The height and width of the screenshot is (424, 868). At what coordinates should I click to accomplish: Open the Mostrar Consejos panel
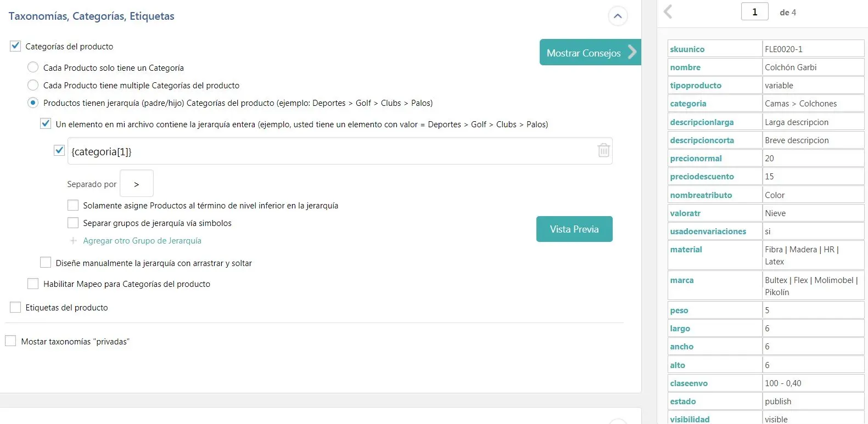click(590, 53)
